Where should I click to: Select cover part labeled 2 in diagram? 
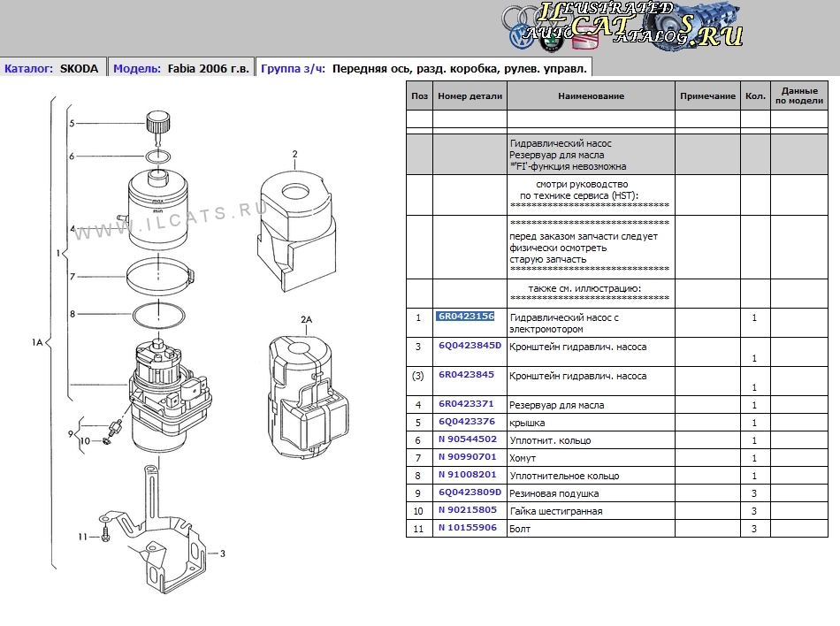coord(294,228)
